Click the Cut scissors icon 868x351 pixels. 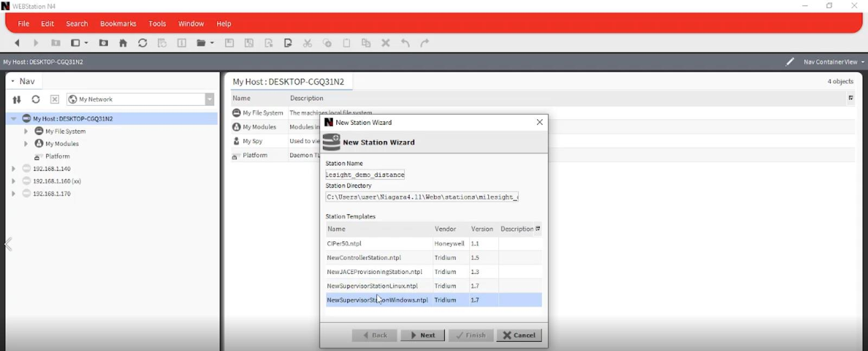(308, 43)
